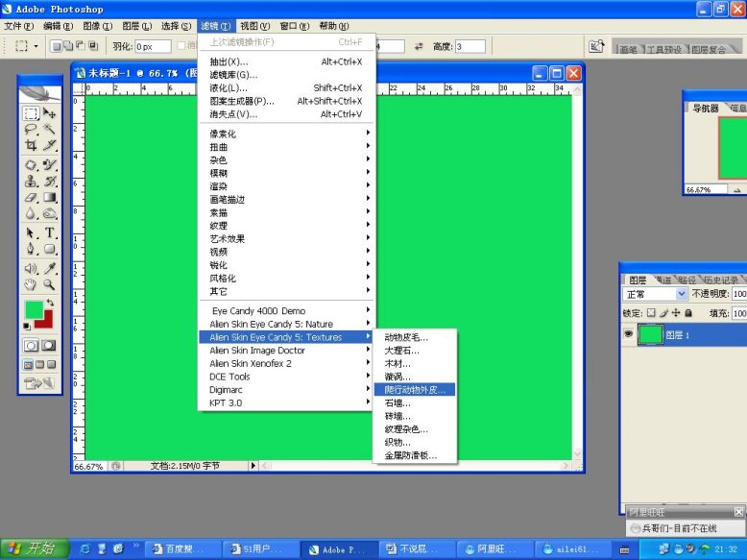Select the Hand tool

31,284
